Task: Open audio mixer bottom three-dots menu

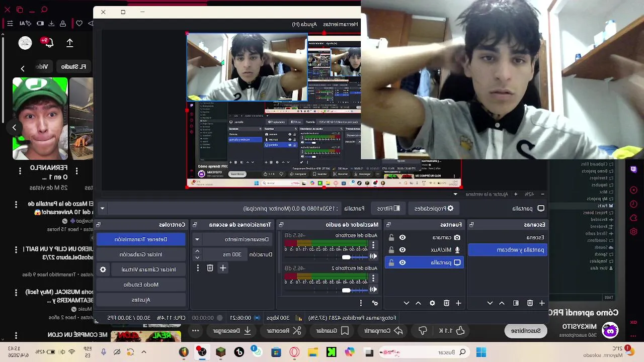Action: [361, 303]
